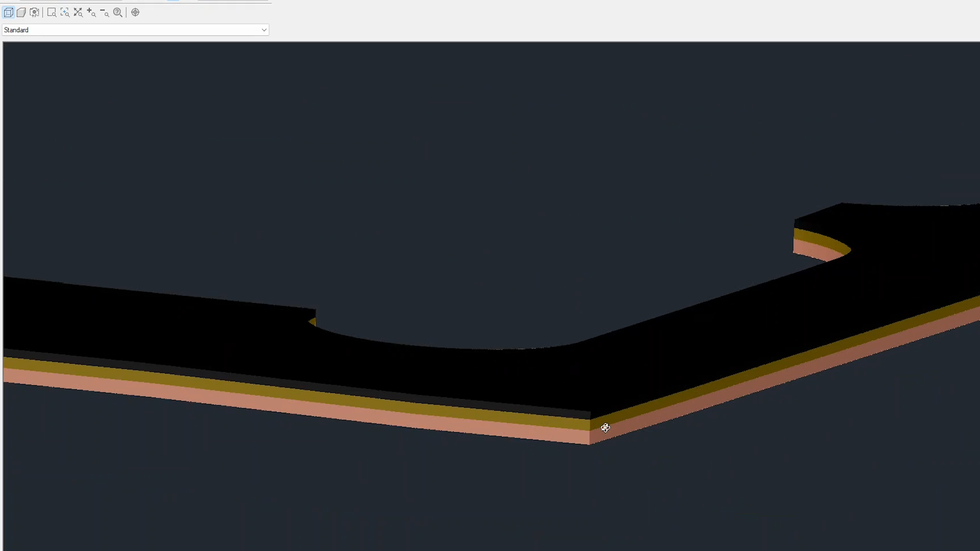Select the Zoom Out magnifier icon

click(105, 12)
